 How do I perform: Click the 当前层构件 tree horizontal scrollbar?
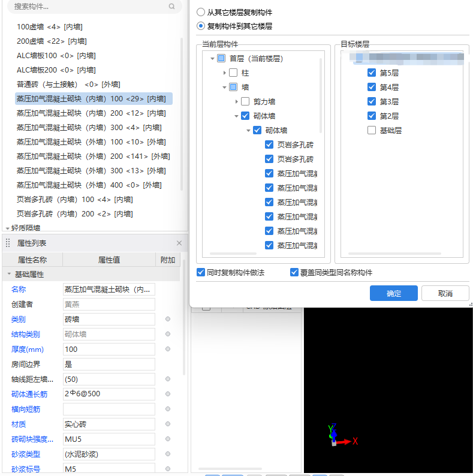[x=233, y=254]
